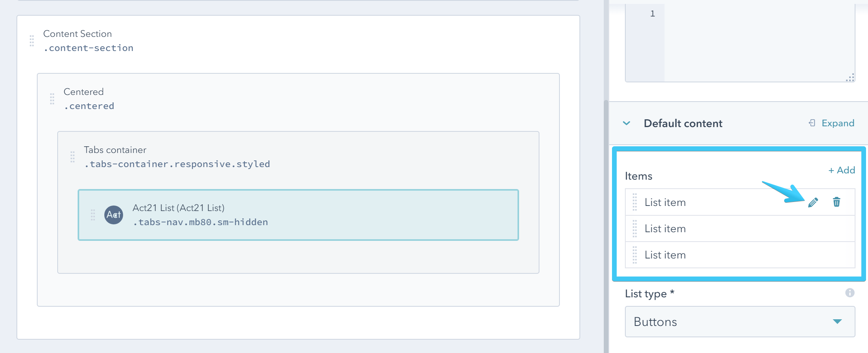Image resolution: width=868 pixels, height=353 pixels.
Task: Click the Act21 module avatar icon
Action: (x=114, y=215)
